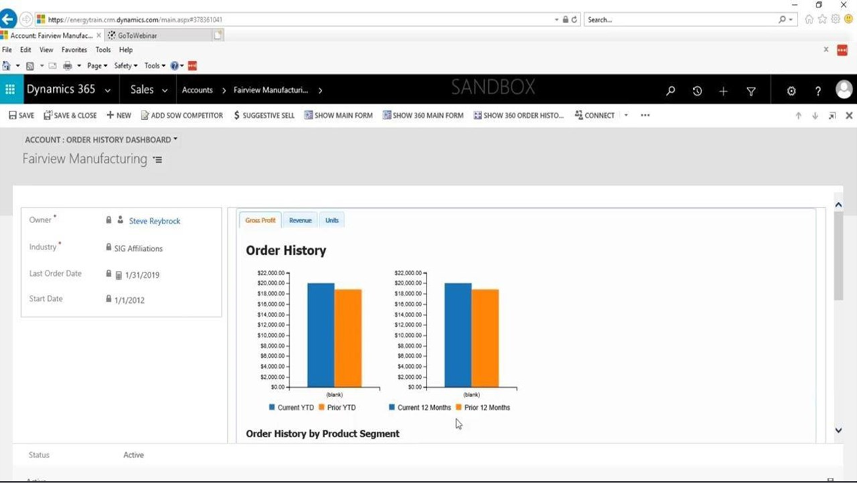The image size is (868, 488).
Task: Click Suggestive Sell
Action: click(x=264, y=115)
